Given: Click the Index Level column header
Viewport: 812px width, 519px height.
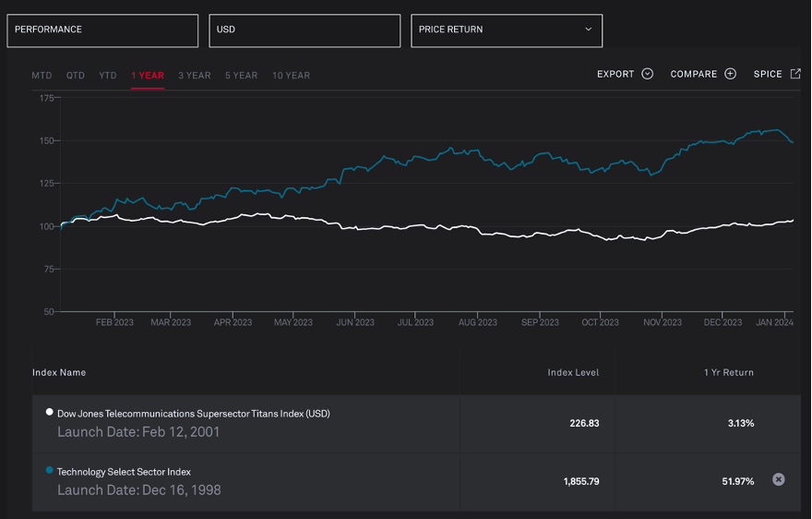Looking at the screenshot, I should click(x=572, y=372).
